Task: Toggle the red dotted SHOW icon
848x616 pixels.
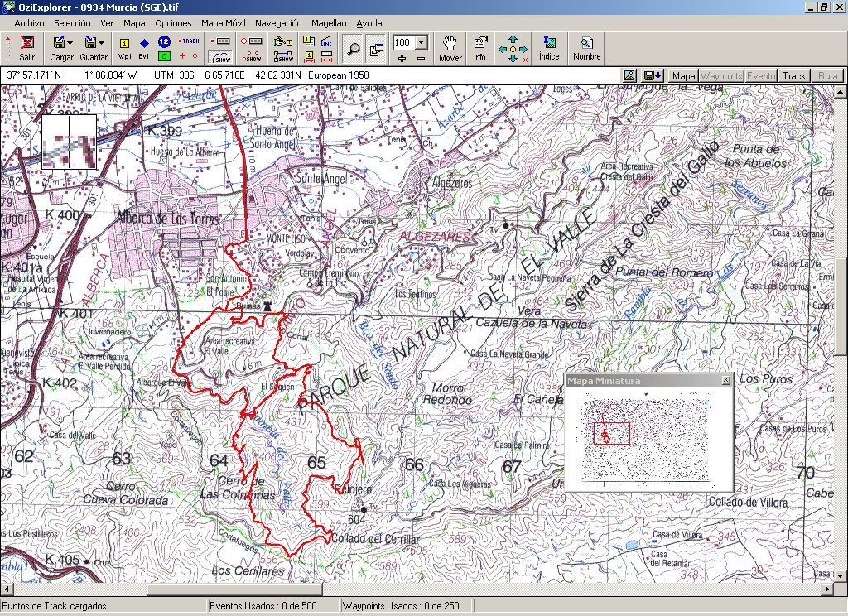Action: tap(252, 55)
